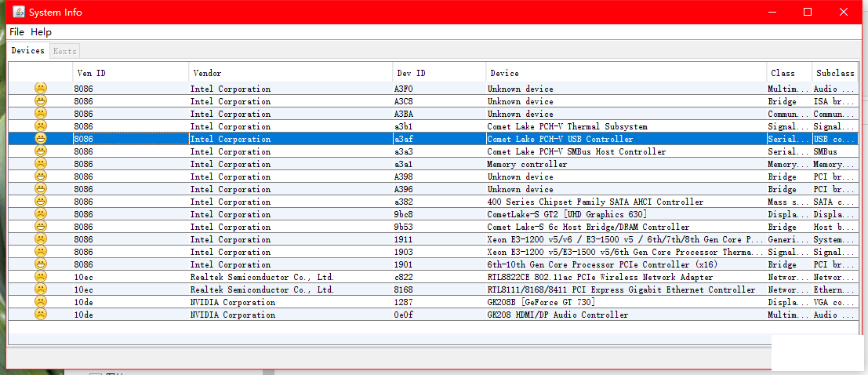
Task: Click the smiley icon in the selected a3af USB Controller row
Action: 41,139
